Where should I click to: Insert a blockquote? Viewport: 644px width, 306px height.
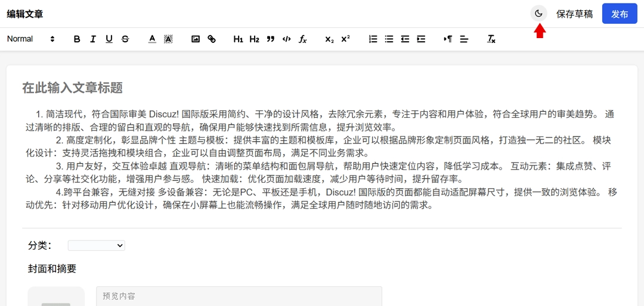tap(270, 39)
